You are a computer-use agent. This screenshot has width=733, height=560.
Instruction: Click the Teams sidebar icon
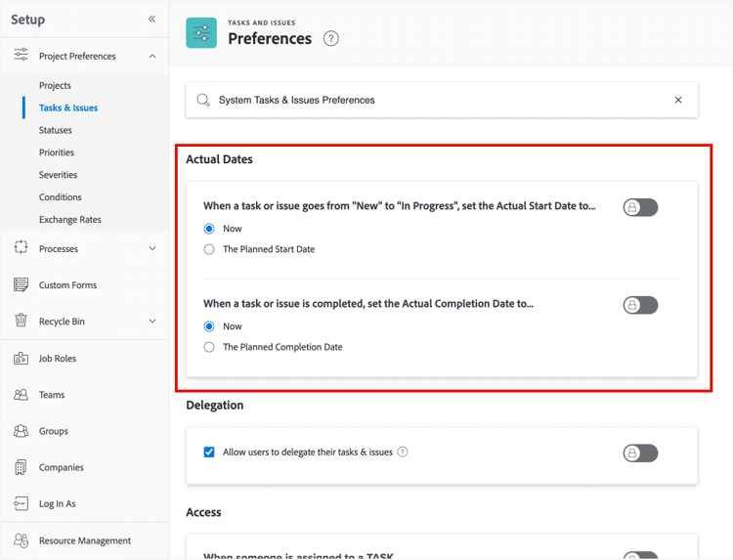(21, 395)
